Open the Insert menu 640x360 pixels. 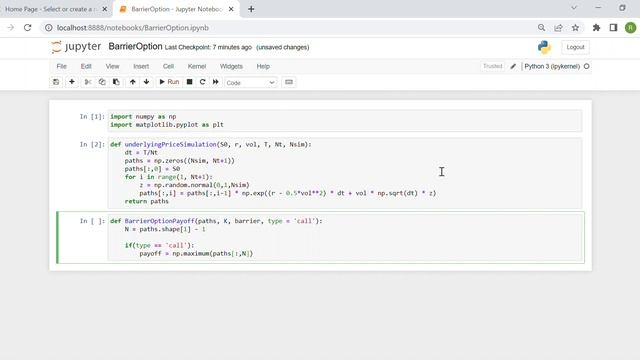click(141, 66)
